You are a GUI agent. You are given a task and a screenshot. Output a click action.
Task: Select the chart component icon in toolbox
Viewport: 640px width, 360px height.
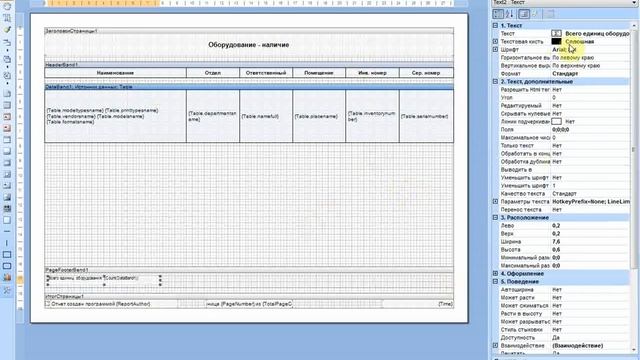7,278
